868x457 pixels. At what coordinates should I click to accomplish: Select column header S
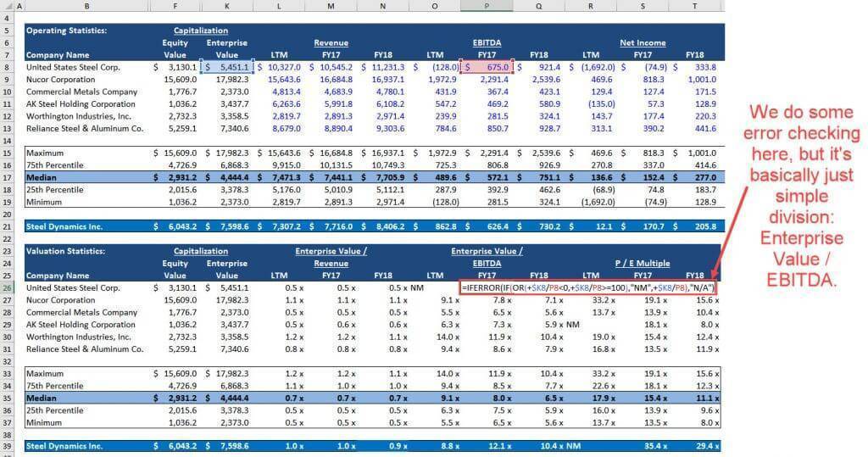pyautogui.click(x=643, y=6)
